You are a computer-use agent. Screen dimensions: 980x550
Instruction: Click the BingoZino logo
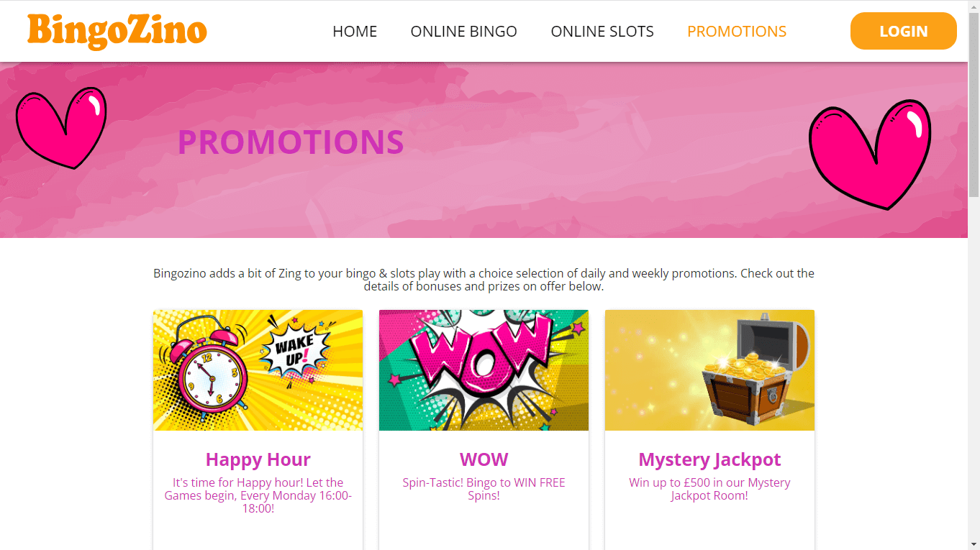click(117, 32)
